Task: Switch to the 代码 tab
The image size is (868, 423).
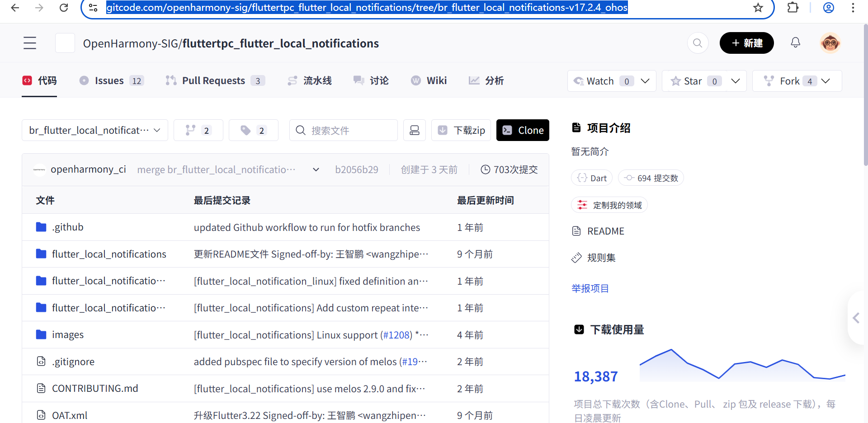Action: tap(39, 80)
